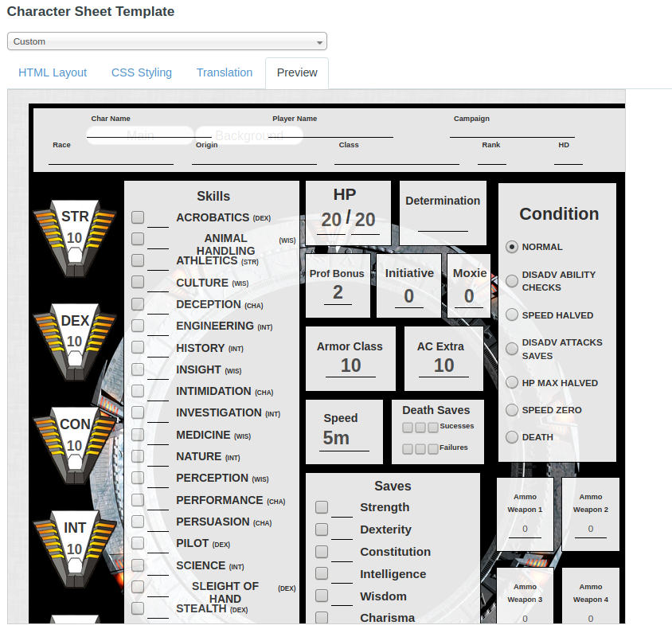Select the Speed Halved condition
The image size is (672, 637).
pyautogui.click(x=512, y=315)
